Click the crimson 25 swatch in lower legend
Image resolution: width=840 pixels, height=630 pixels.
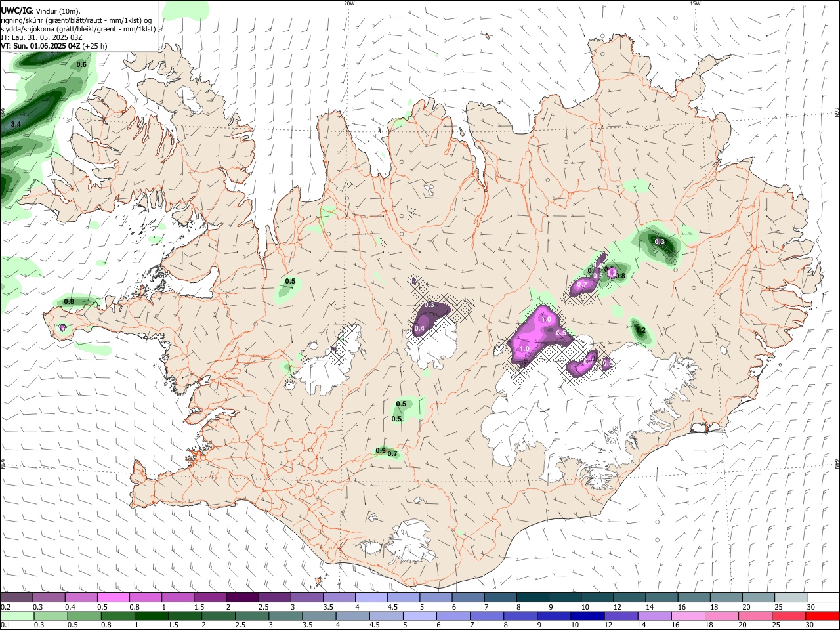pos(789,616)
